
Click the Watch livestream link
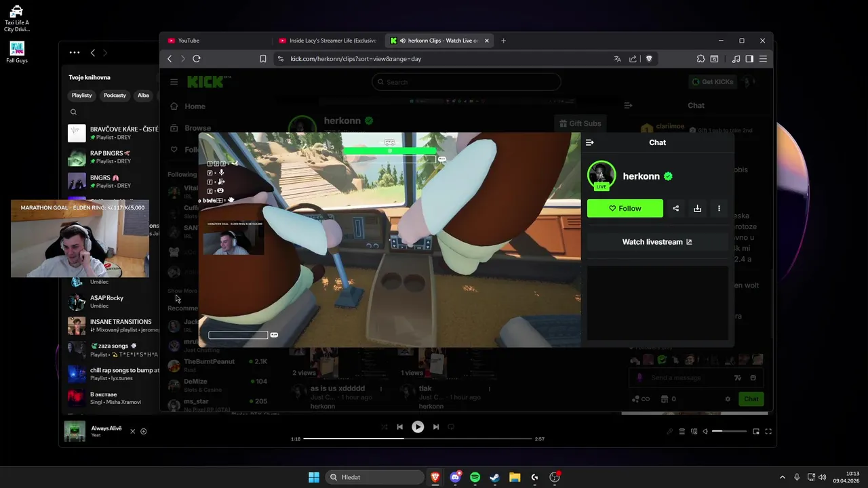point(657,242)
